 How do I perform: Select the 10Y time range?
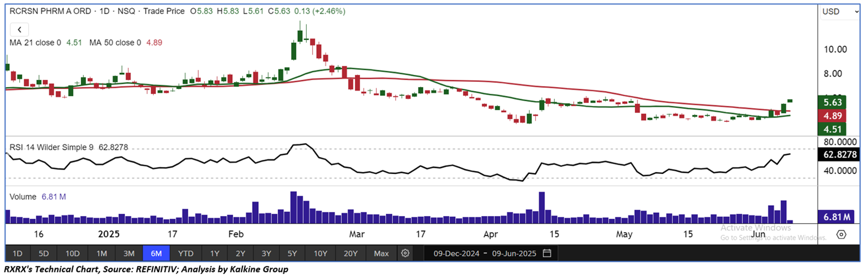tap(320, 253)
